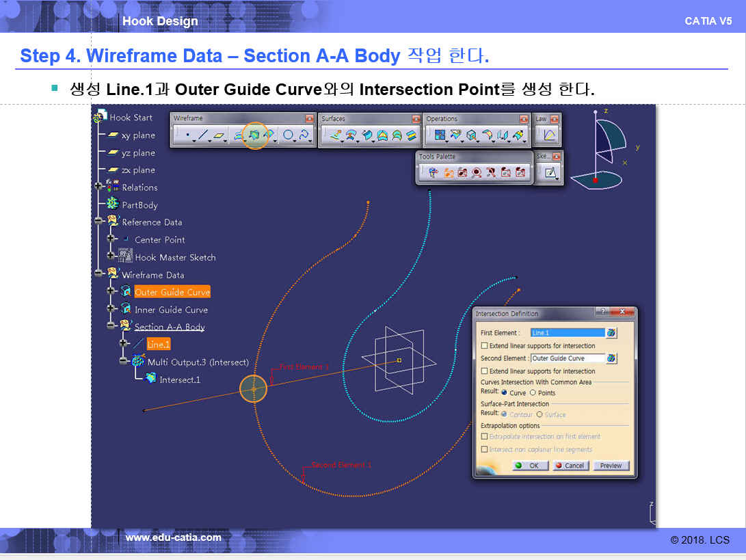Click first icon in Surfaces toolbar
Viewport: 746px width, 560px height.
point(335,135)
